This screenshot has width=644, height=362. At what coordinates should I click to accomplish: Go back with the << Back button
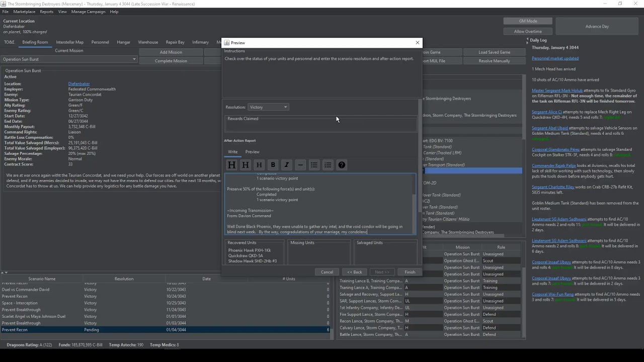355,272
